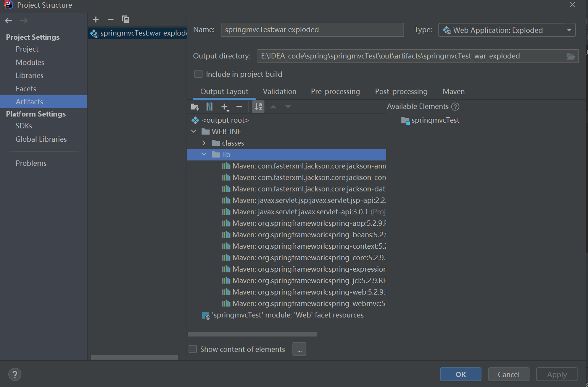Collapse the WEB-INF folder

194,131
